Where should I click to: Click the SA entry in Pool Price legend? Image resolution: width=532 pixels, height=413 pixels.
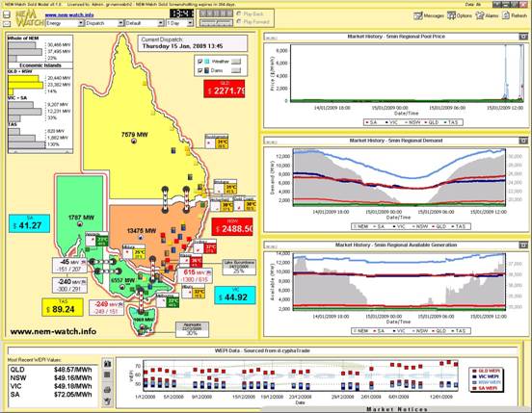point(371,122)
